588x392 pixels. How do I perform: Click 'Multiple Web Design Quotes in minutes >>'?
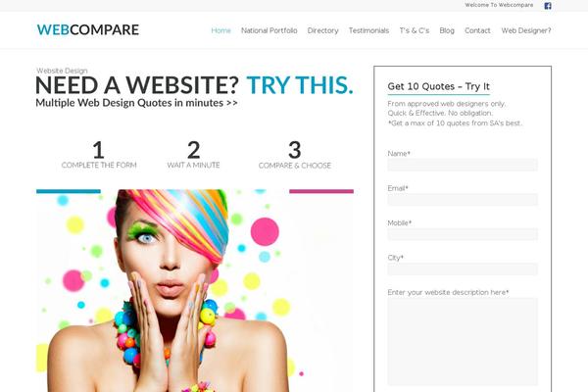(136, 103)
